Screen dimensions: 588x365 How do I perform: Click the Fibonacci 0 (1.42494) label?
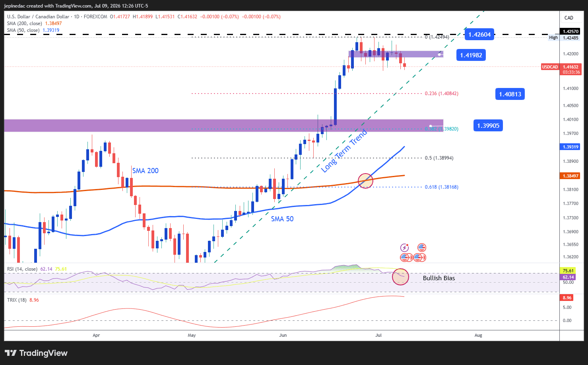(x=437, y=37)
